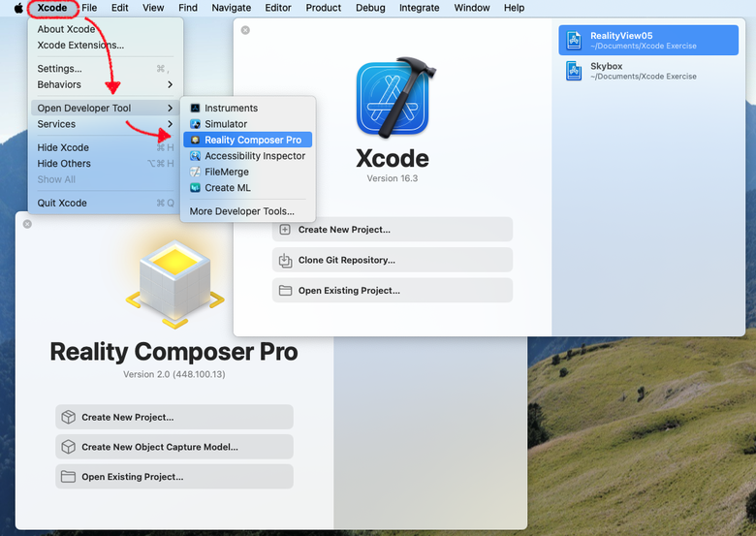756x536 pixels.
Task: Select RealityView05 recent project row
Action: (x=648, y=40)
